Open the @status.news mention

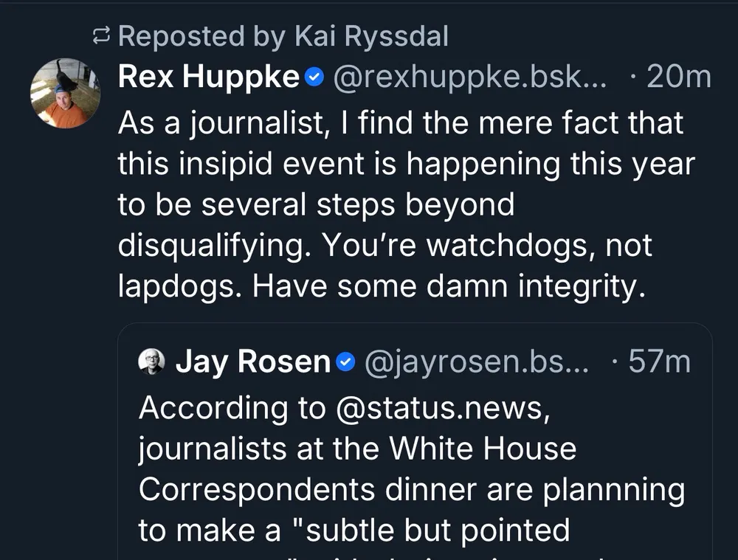[x=441, y=407]
